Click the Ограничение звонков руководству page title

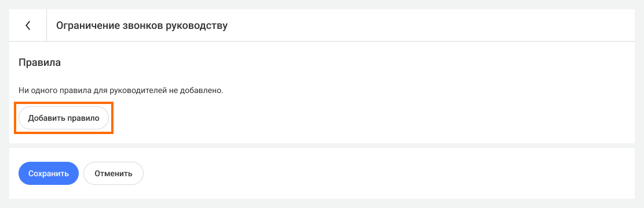142,25
